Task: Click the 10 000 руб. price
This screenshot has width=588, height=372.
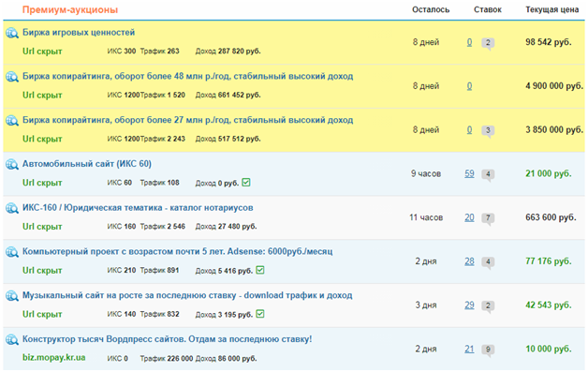Action: pos(549,350)
